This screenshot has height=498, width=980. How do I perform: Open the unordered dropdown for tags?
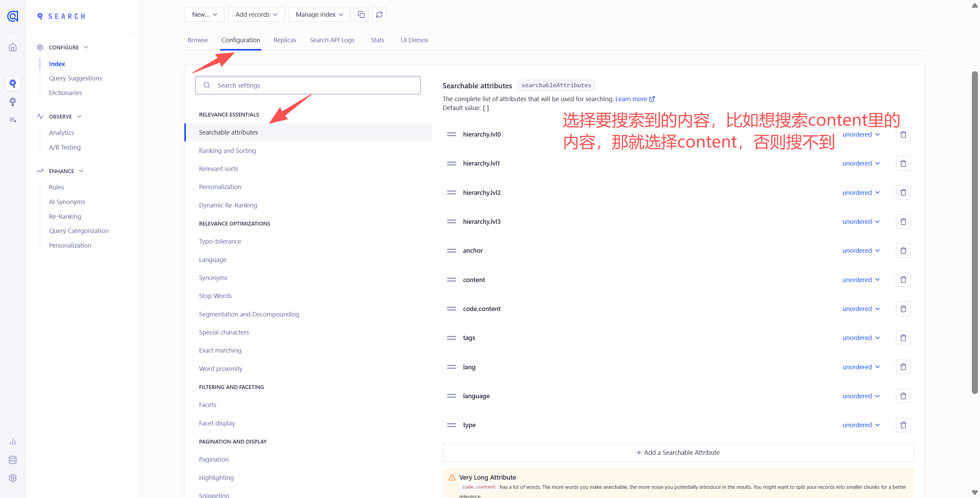(861, 338)
